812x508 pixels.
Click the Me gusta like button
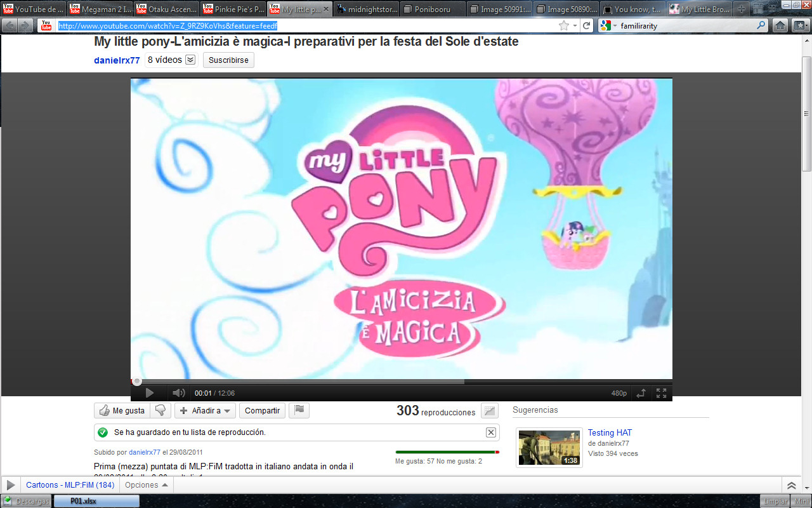[x=122, y=411]
